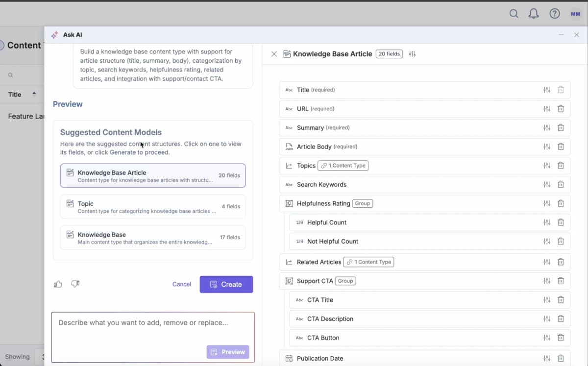
Task: Open settings for Support CTA group
Action: tap(547, 281)
